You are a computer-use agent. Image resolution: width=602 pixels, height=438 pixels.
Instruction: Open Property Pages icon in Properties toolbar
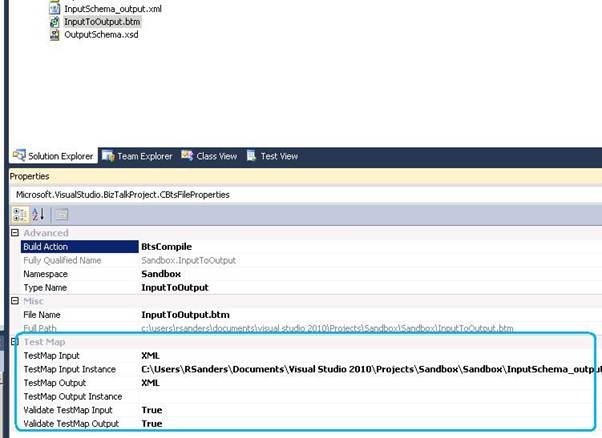[x=61, y=214]
